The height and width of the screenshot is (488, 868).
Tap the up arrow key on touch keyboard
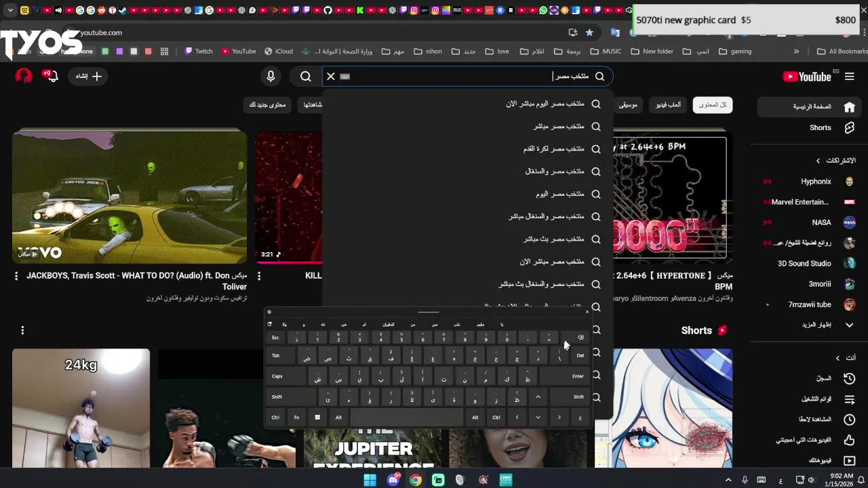(x=538, y=396)
